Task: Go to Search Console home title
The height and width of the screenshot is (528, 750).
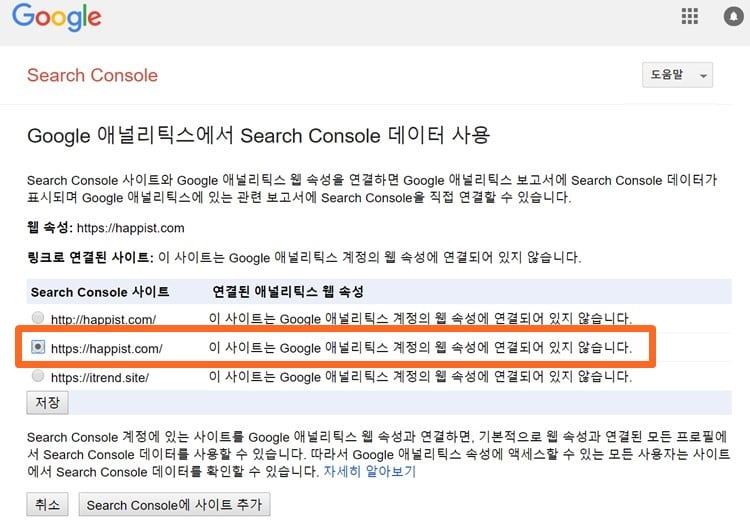Action: 92,76
